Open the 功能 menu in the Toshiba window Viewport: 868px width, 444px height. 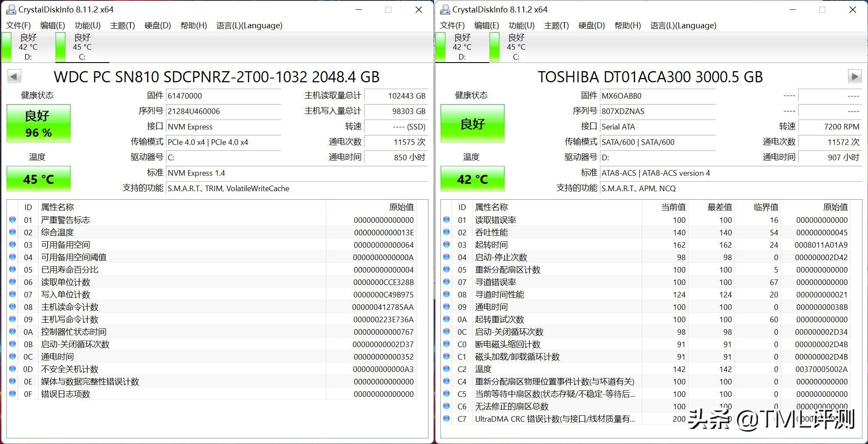pos(521,25)
